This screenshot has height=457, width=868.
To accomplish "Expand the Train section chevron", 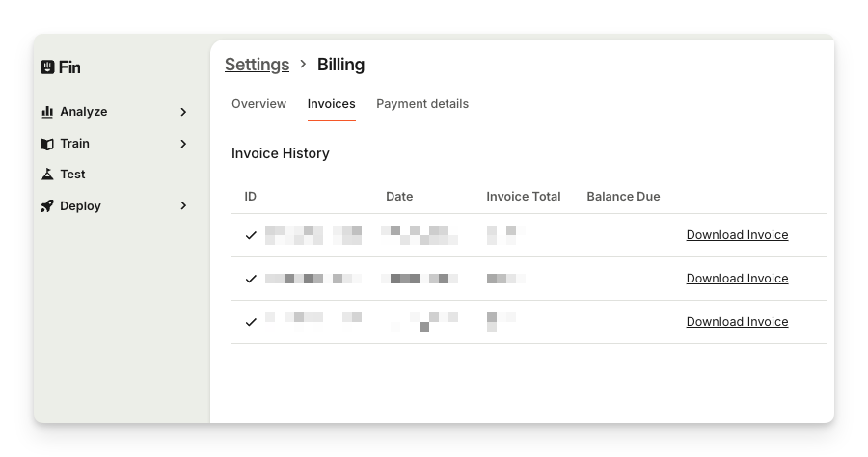I will coord(183,144).
